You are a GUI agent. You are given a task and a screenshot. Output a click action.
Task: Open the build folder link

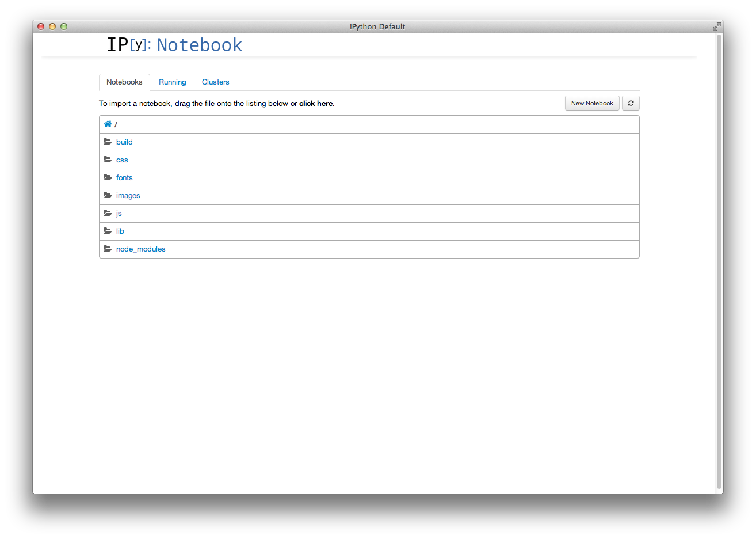124,142
